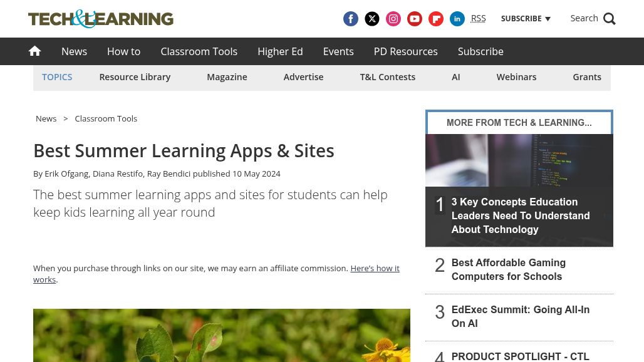
Task: Click the "published 10 May 2024" date
Action: [237, 173]
